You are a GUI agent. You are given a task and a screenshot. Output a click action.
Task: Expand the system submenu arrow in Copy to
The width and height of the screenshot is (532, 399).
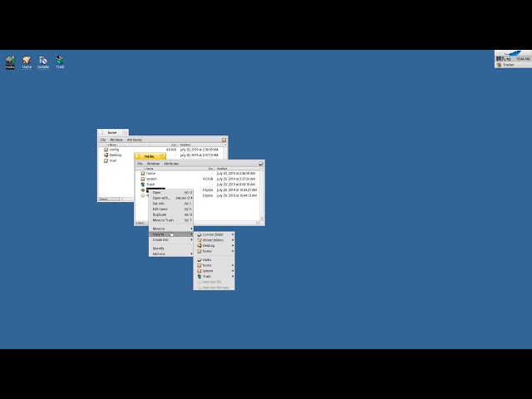click(233, 271)
